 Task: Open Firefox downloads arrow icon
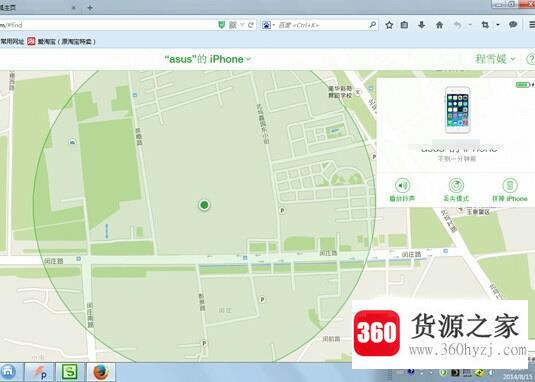coord(422,25)
